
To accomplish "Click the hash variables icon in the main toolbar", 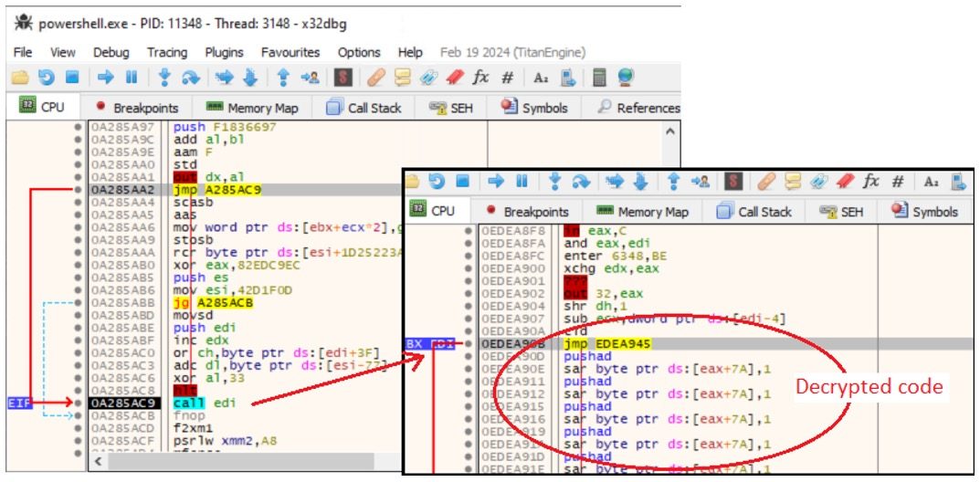I will click(x=508, y=79).
